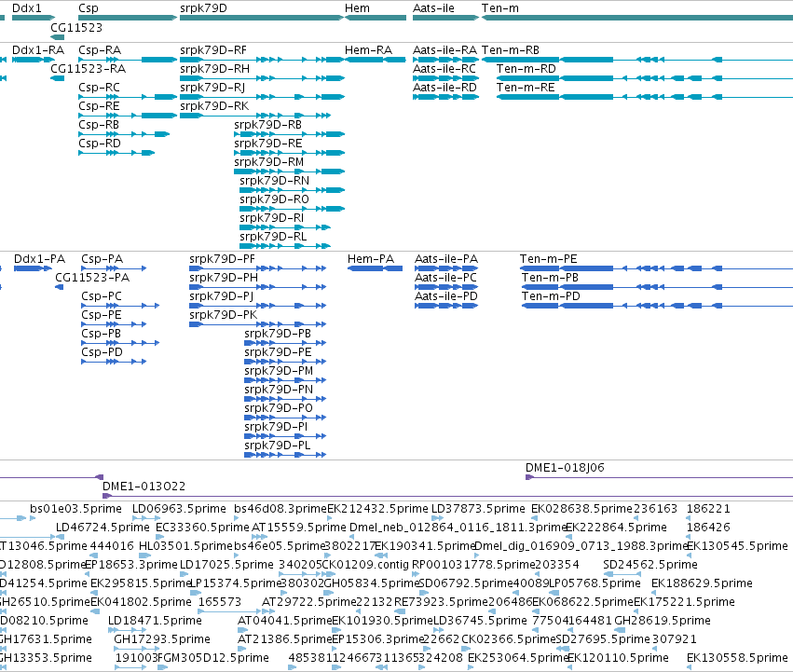793x672 pixels.
Task: Click protein Csp-PD
Action: coord(102,352)
